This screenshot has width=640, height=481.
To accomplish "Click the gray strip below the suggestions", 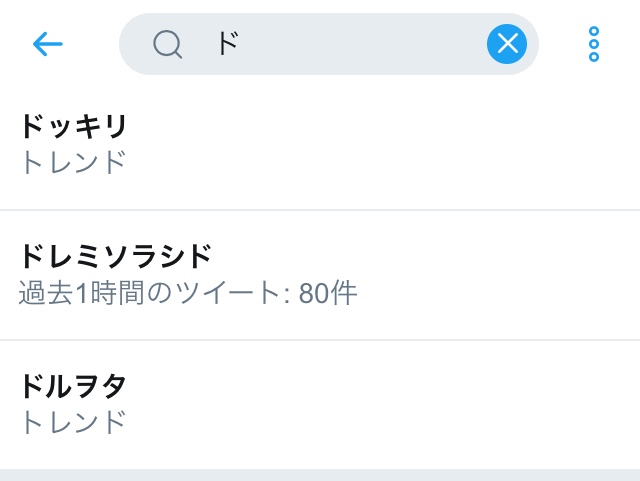I will [320, 474].
